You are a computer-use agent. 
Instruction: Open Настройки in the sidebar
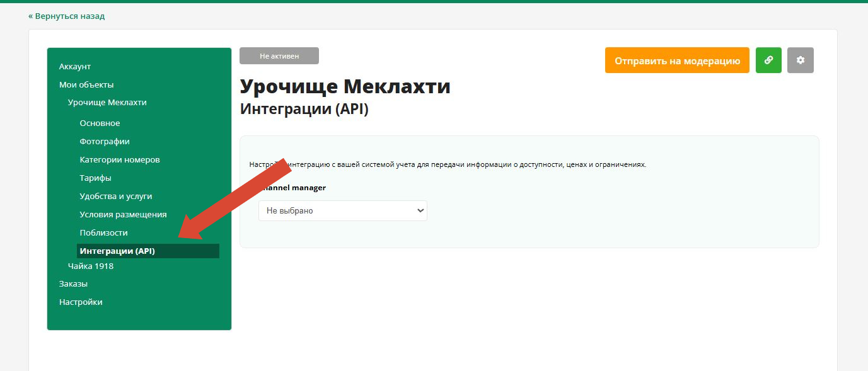click(x=81, y=302)
